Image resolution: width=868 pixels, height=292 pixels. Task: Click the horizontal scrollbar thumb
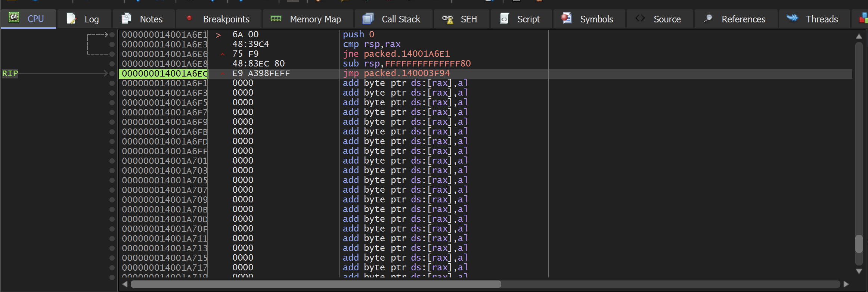pyautogui.click(x=316, y=284)
